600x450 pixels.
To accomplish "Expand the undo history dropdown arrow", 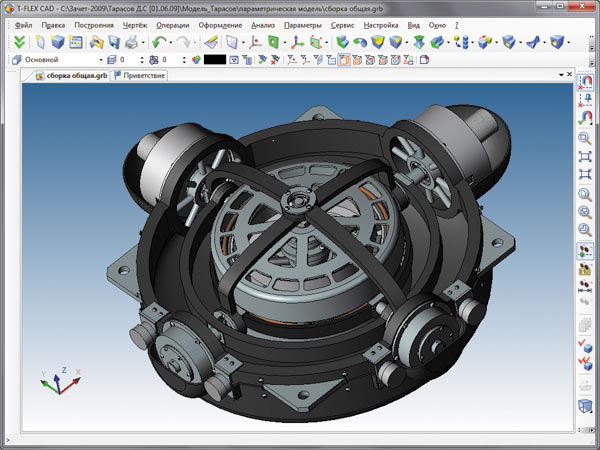I will pyautogui.click(x=170, y=42).
